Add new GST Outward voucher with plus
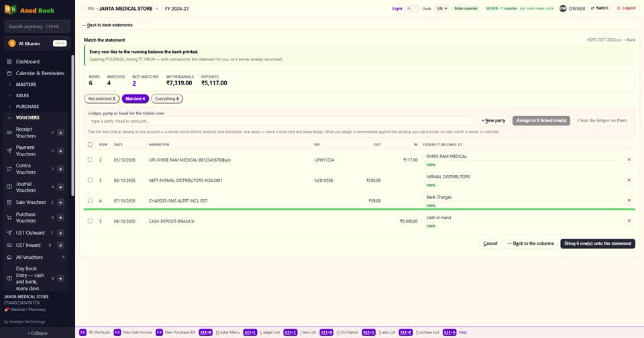The width and height of the screenshot is (644, 338). tap(60, 233)
